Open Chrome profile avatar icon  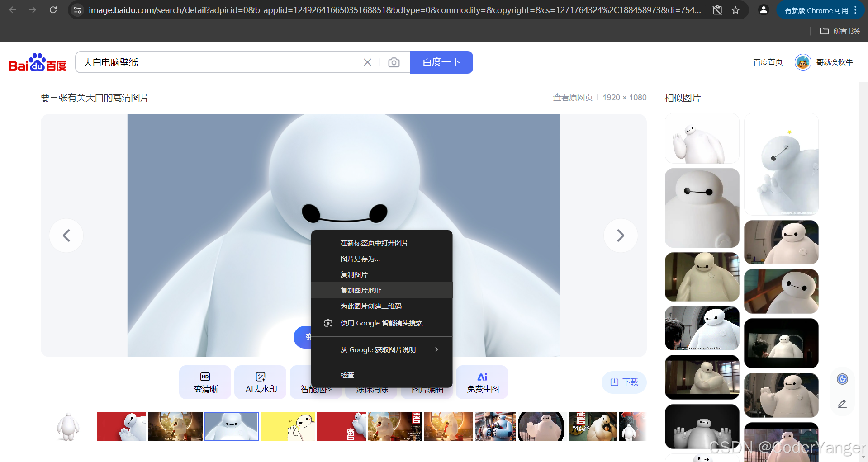click(764, 10)
